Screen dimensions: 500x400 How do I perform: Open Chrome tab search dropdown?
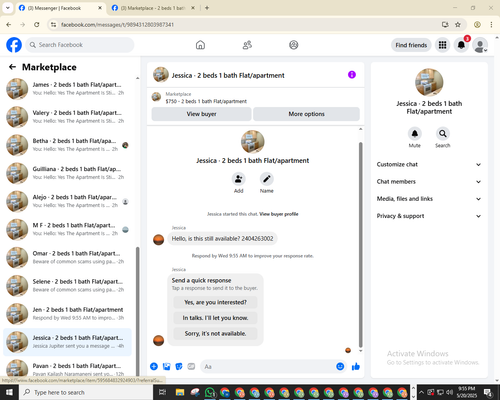point(7,8)
